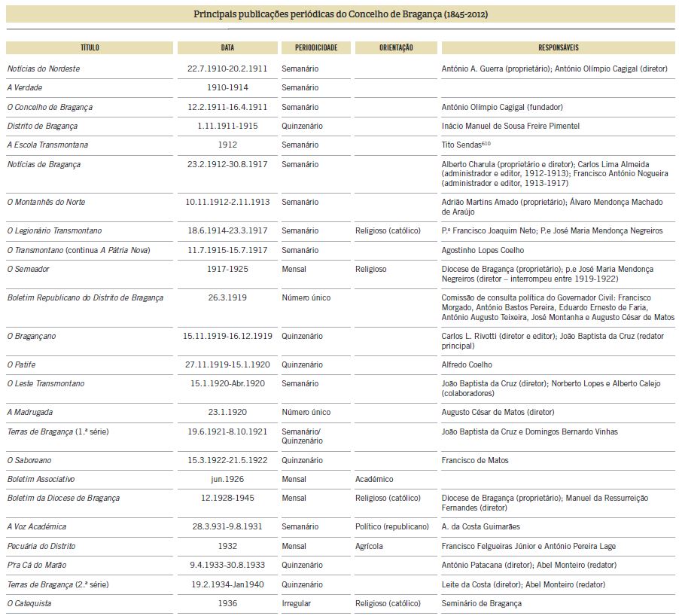Select 'Religioso (católico)' in the O Catequista row

coord(388,603)
